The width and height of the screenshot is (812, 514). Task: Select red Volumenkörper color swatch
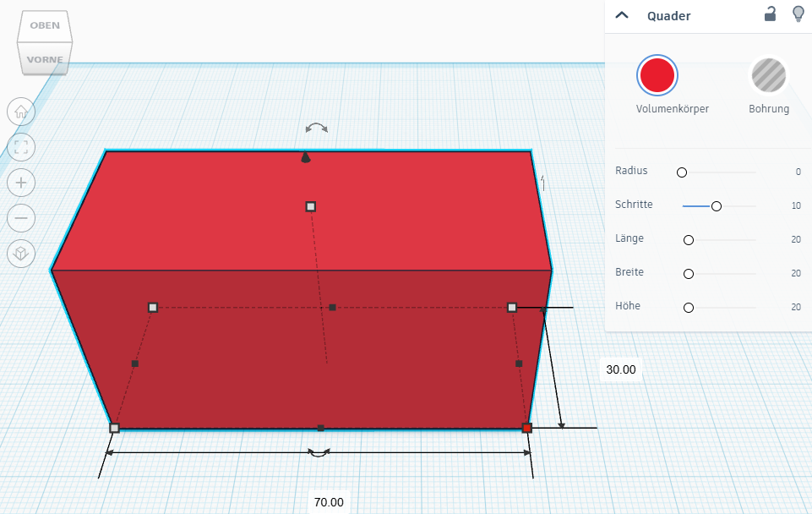point(657,75)
